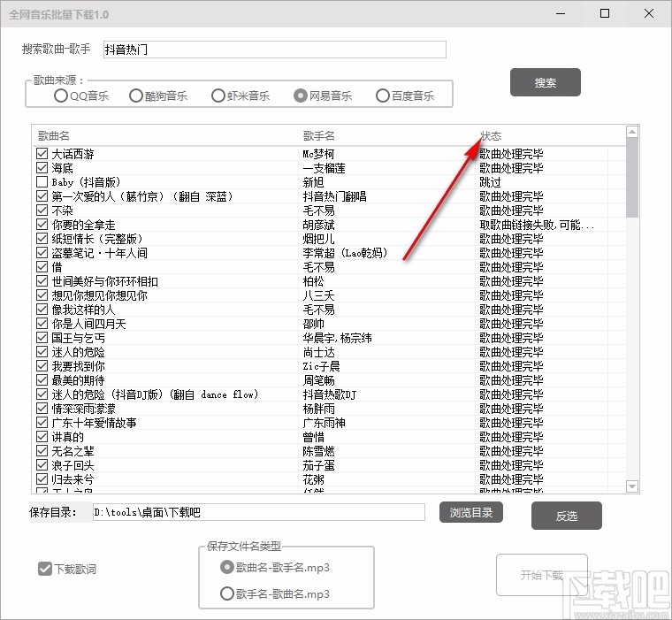
Task: Uncheck the song 最美的期待
Action: tap(42, 380)
